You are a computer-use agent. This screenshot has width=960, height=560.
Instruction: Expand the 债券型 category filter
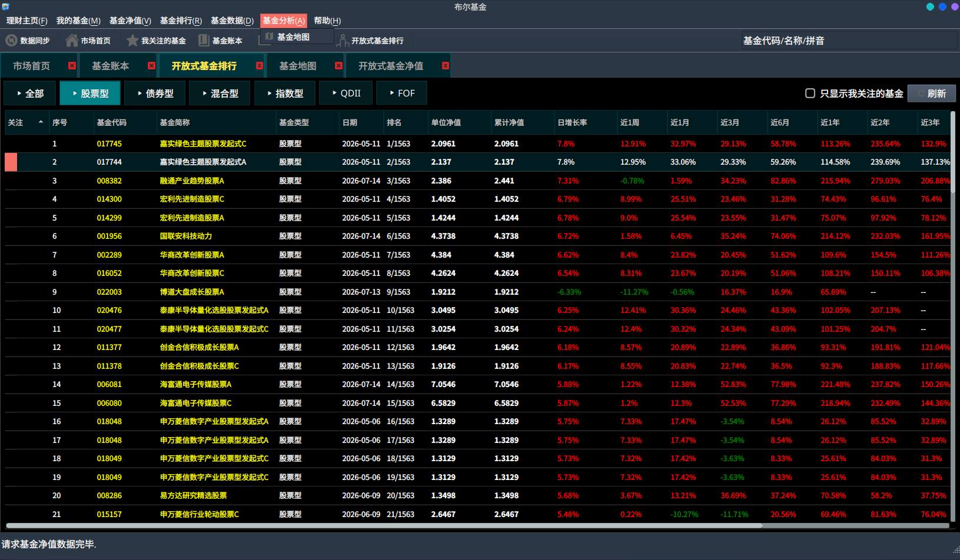coord(155,94)
